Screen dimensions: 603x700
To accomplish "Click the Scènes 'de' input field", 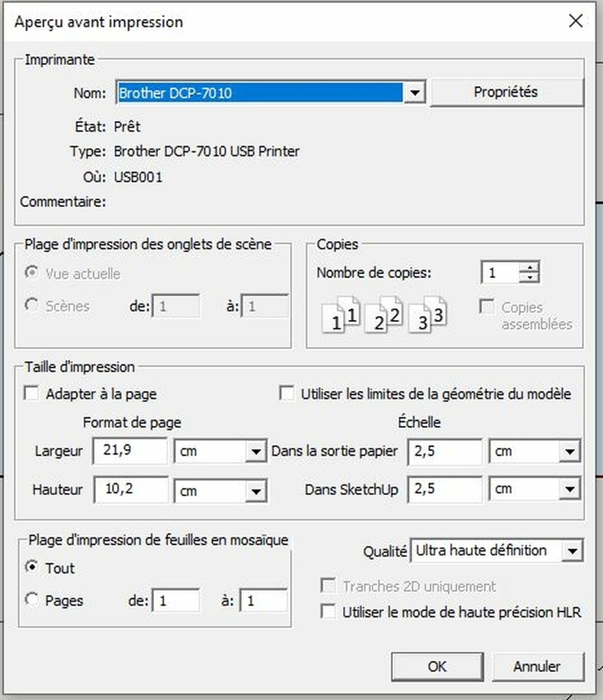I will (176, 306).
